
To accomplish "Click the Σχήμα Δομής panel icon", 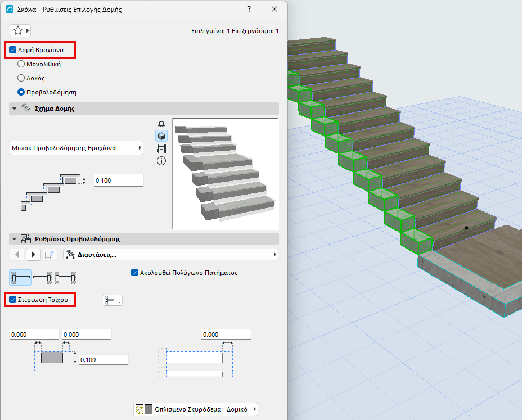I will point(26,108).
